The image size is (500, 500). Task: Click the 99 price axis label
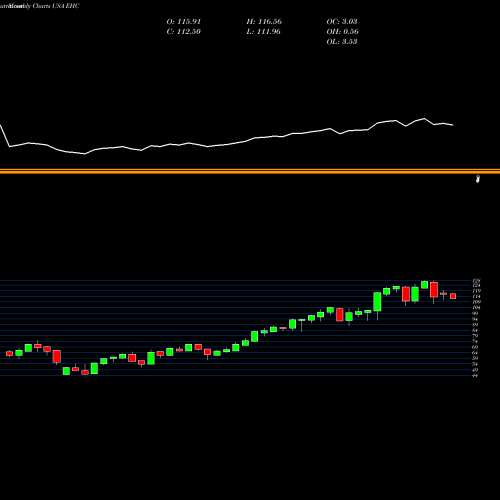(x=476, y=313)
